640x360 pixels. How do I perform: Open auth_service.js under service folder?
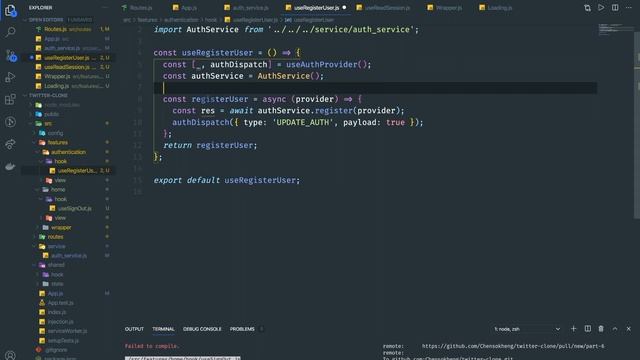click(x=69, y=256)
